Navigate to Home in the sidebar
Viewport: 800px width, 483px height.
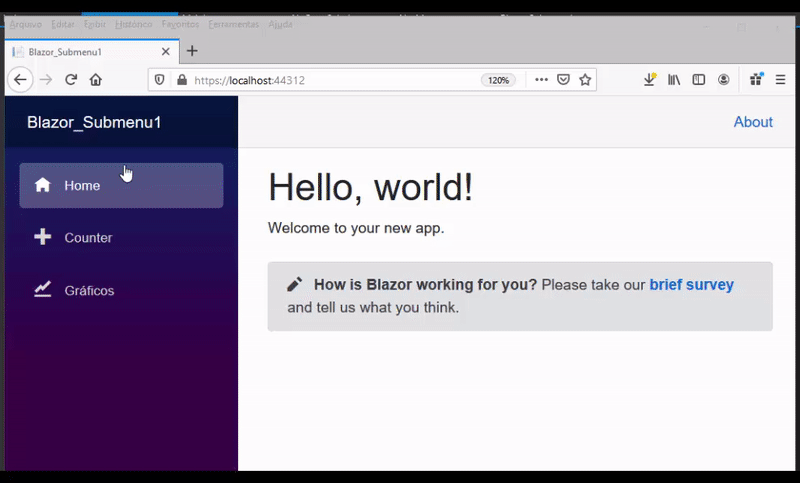click(121, 185)
